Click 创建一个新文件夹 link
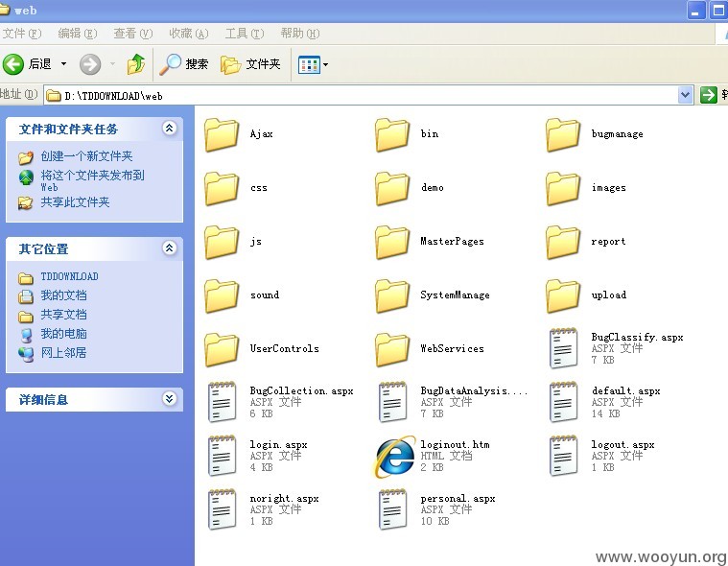Screen dimensions: 728x566 pyautogui.click(x=87, y=156)
